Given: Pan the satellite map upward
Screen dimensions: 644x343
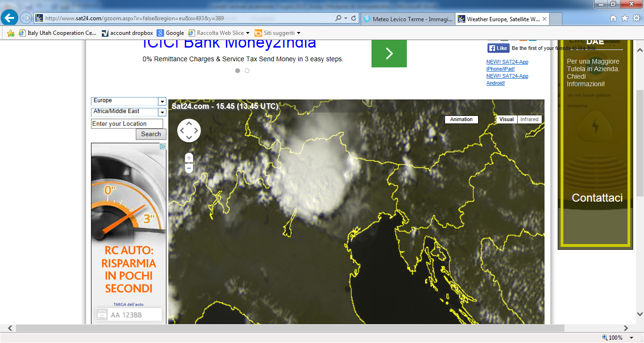Looking at the screenshot, I should point(189,123).
